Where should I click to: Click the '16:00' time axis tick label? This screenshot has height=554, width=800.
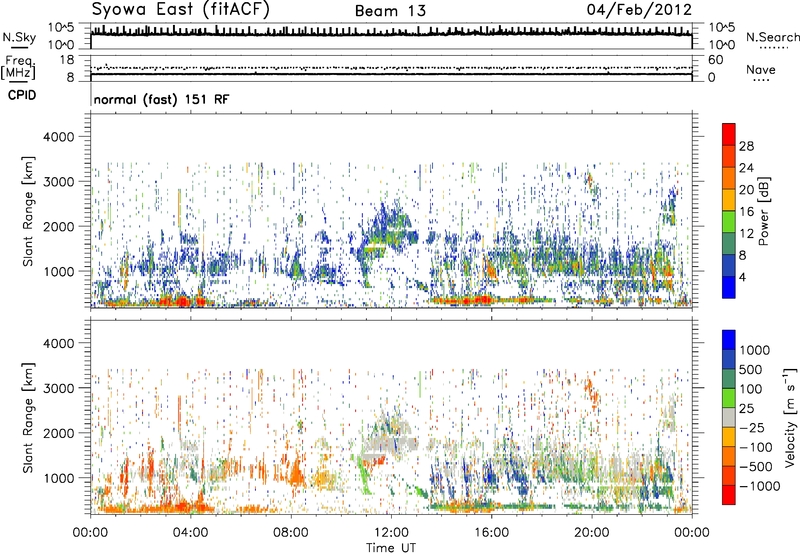tap(491, 533)
